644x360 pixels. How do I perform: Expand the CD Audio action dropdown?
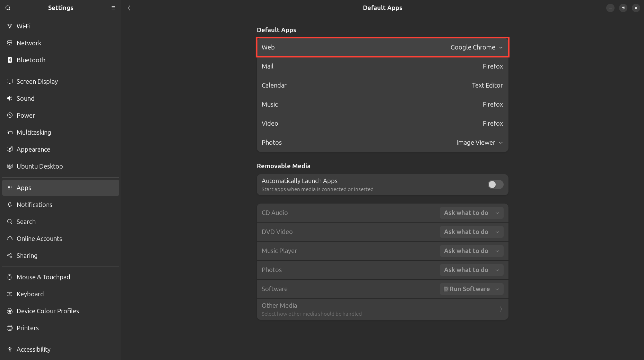[471, 213]
